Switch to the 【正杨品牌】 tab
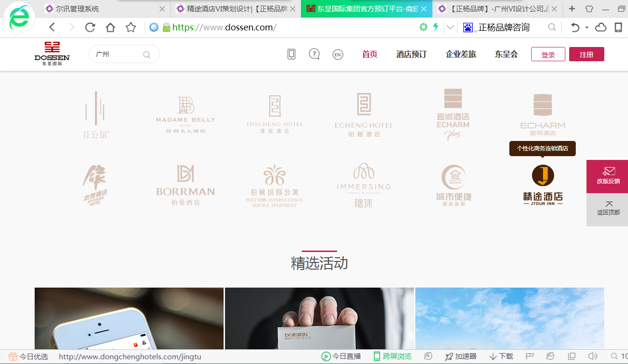 pyautogui.click(x=497, y=9)
